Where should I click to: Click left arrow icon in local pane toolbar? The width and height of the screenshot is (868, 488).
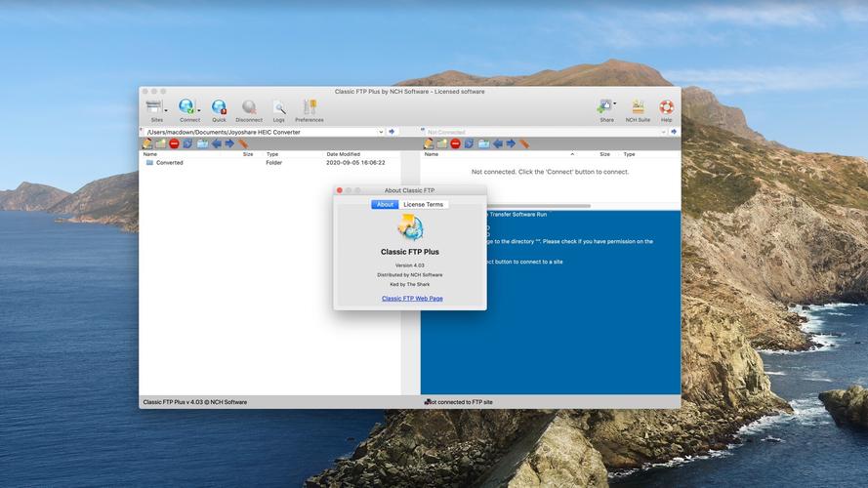pyautogui.click(x=217, y=143)
